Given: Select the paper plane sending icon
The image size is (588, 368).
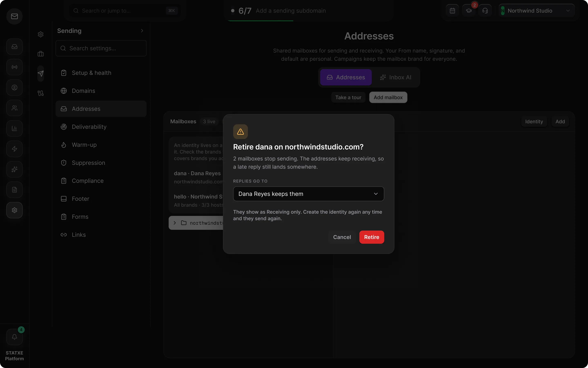Looking at the screenshot, I should 41,74.
